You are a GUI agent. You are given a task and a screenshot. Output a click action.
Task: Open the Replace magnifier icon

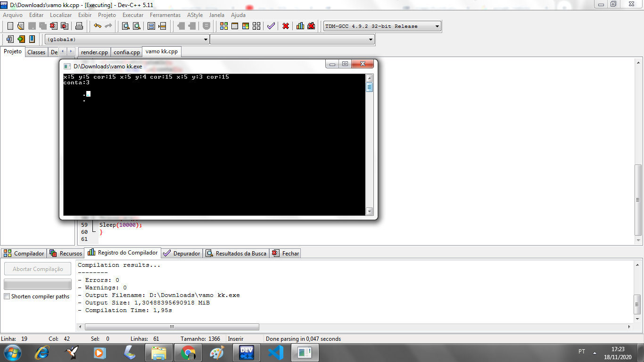pyautogui.click(x=137, y=26)
